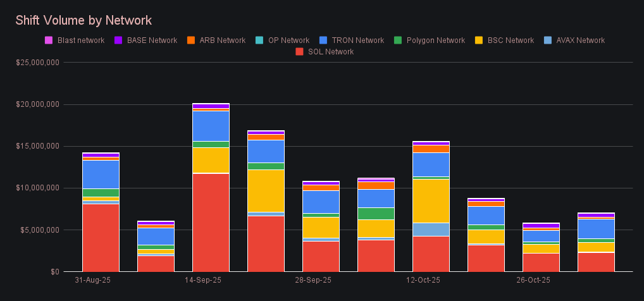Click the teal OP Network legend swatch
The image size is (644, 301).
(259, 40)
